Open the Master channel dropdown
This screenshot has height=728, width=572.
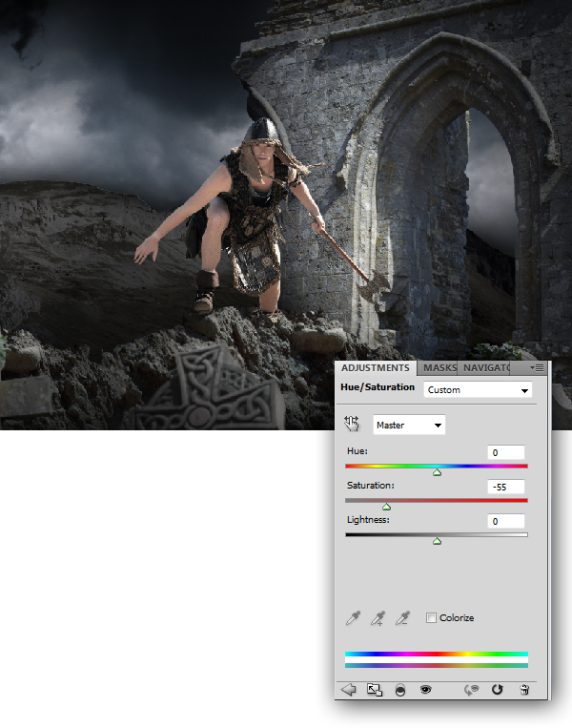(409, 425)
